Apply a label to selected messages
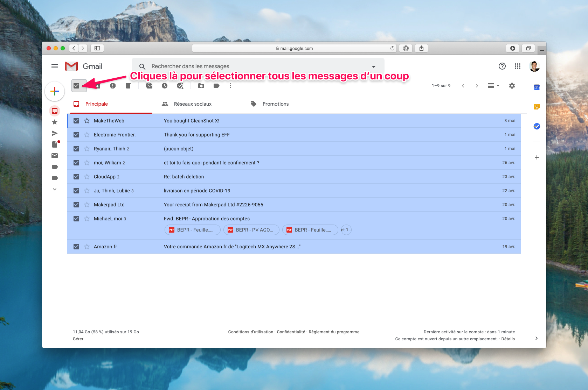This screenshot has height=390, width=588. [x=216, y=86]
